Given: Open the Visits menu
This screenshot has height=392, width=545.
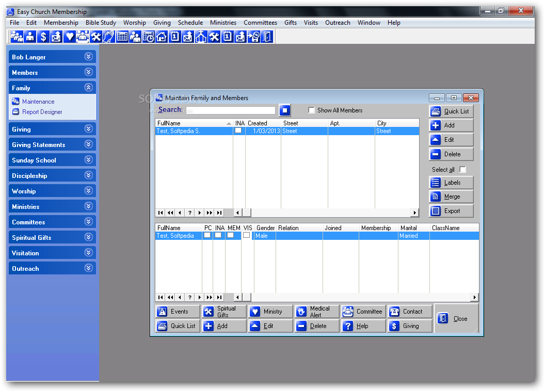Looking at the screenshot, I should [x=311, y=23].
